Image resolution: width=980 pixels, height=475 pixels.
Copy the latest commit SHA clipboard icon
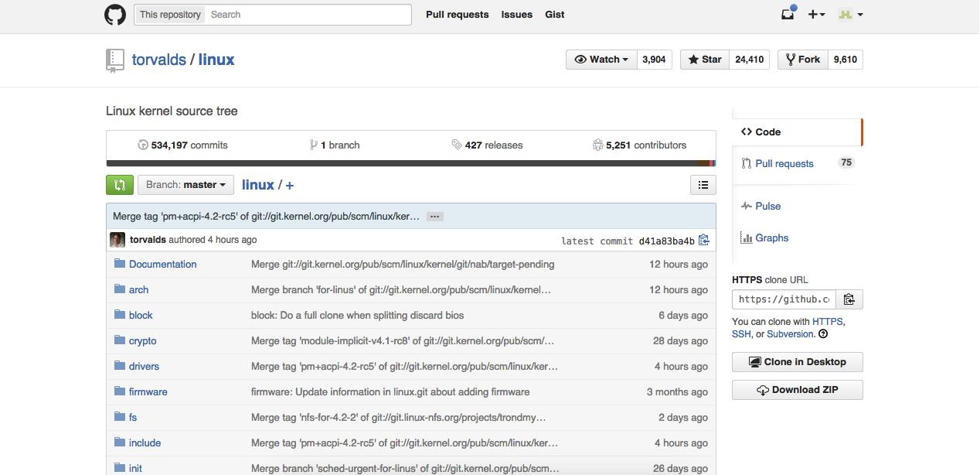703,241
